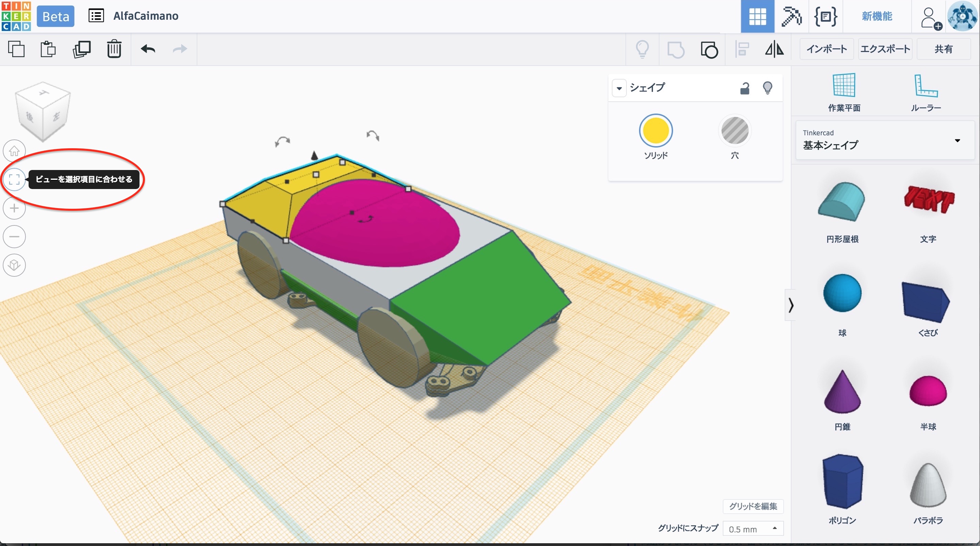This screenshot has width=980, height=546.
Task: Click the mirror flip icon
Action: 774,49
